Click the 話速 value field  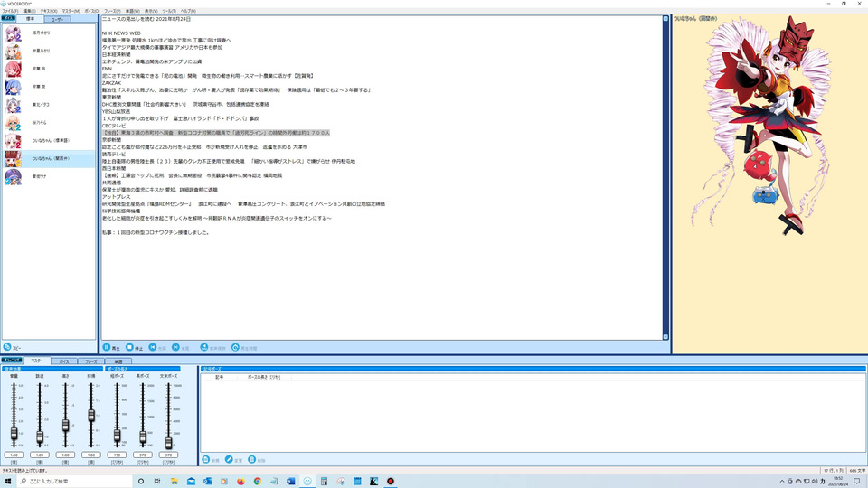pos(40,455)
